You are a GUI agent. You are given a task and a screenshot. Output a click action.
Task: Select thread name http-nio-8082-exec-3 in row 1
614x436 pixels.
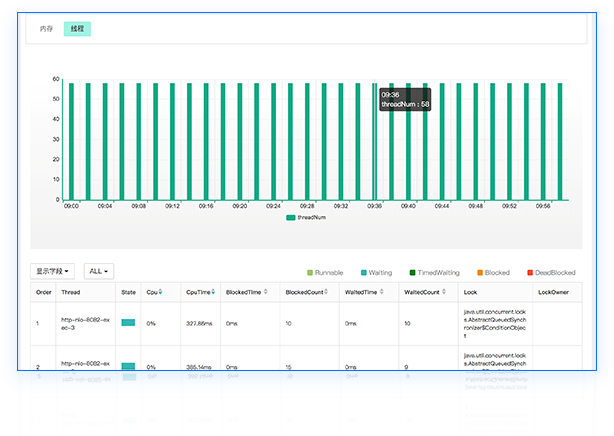pos(85,324)
